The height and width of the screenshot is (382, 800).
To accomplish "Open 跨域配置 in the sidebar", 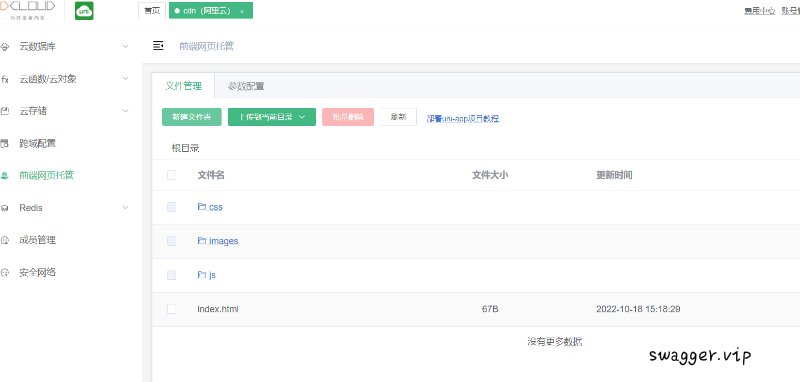I will coord(38,143).
